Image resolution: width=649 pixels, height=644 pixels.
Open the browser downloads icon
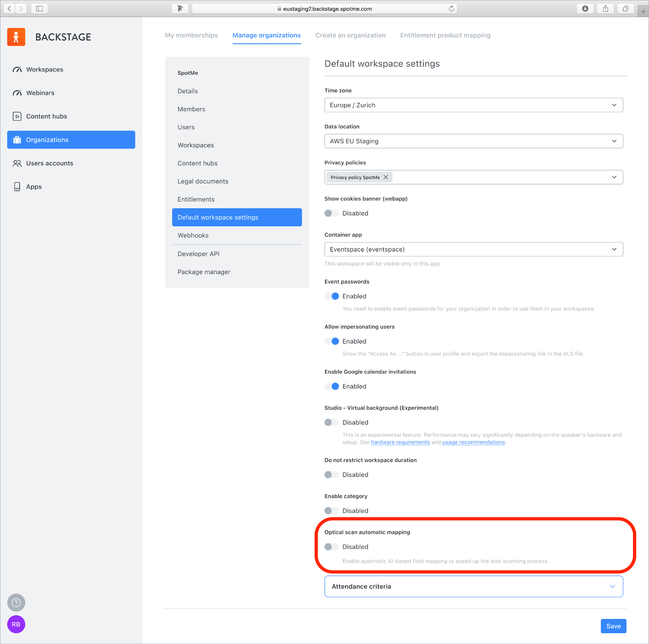[585, 9]
